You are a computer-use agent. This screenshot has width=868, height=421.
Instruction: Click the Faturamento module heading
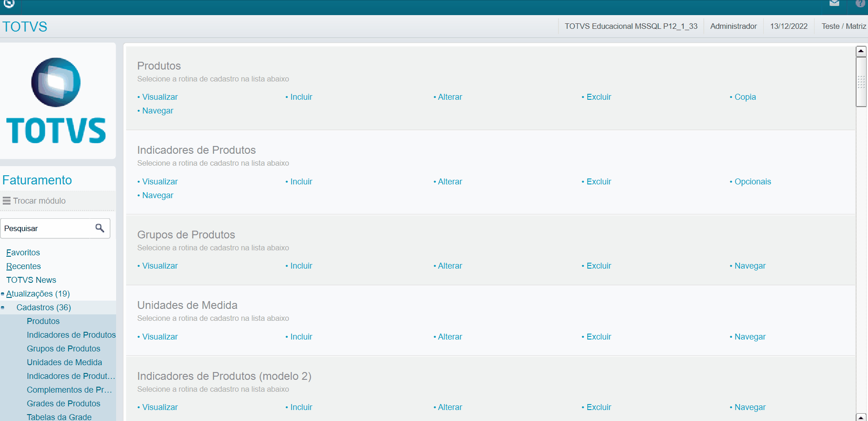click(37, 180)
